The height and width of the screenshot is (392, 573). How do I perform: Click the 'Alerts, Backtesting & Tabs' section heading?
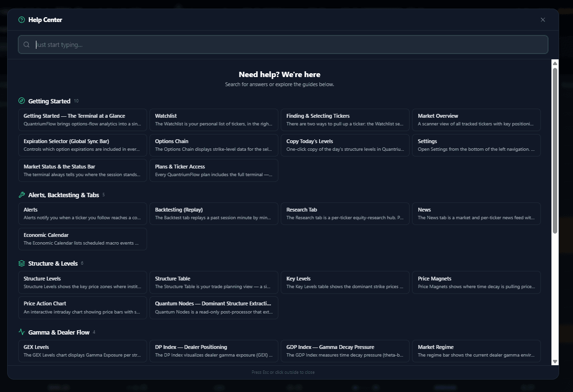pyautogui.click(x=64, y=195)
